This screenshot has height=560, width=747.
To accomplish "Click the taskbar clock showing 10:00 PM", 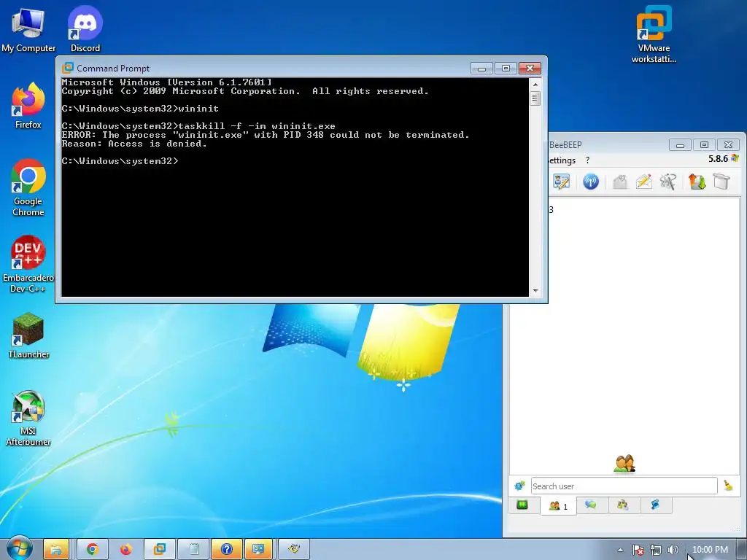I will pyautogui.click(x=710, y=550).
